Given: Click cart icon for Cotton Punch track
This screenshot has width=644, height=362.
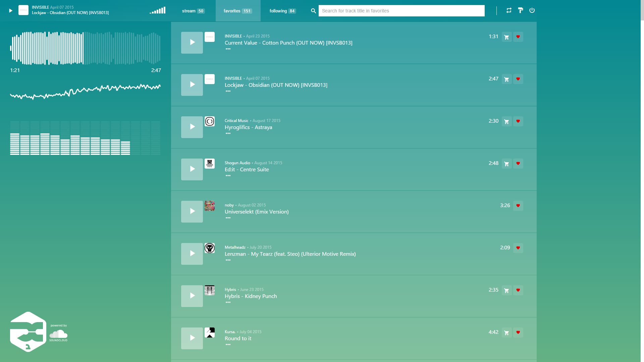Looking at the screenshot, I should pos(506,37).
